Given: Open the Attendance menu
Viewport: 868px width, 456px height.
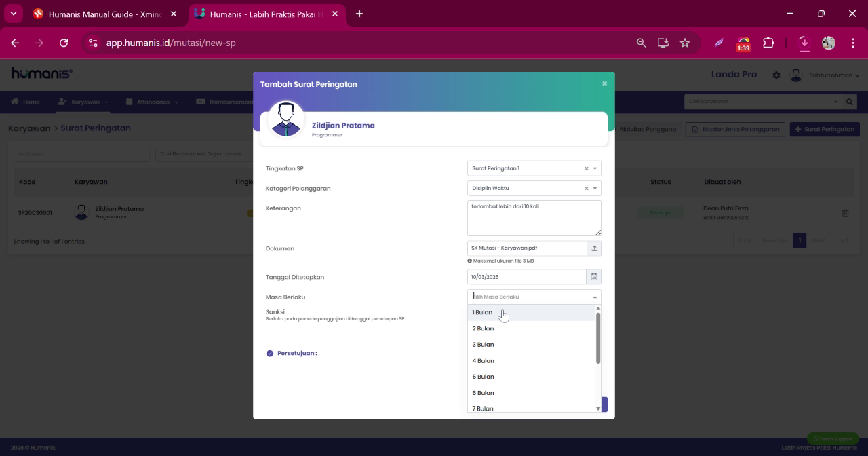Looking at the screenshot, I should (153, 102).
